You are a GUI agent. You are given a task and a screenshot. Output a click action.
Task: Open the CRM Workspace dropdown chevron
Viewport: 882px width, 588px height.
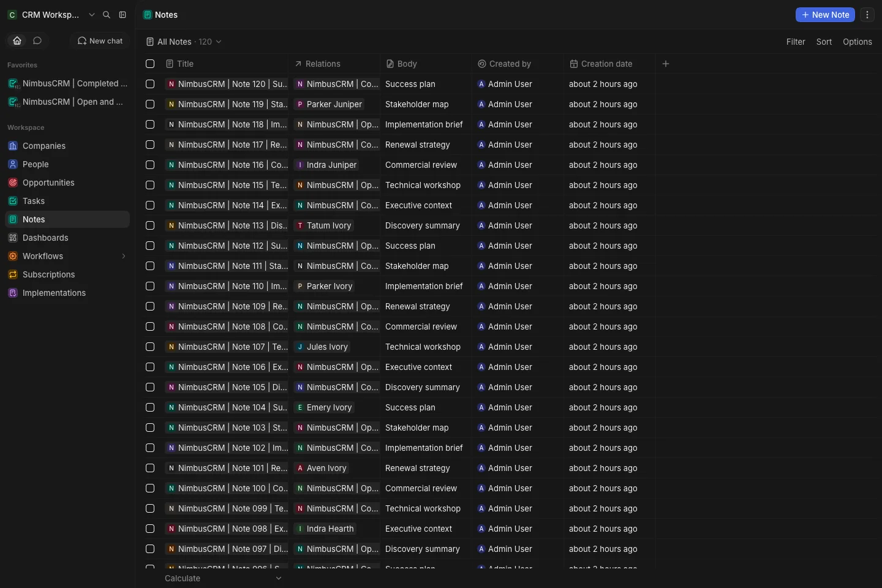[92, 15]
